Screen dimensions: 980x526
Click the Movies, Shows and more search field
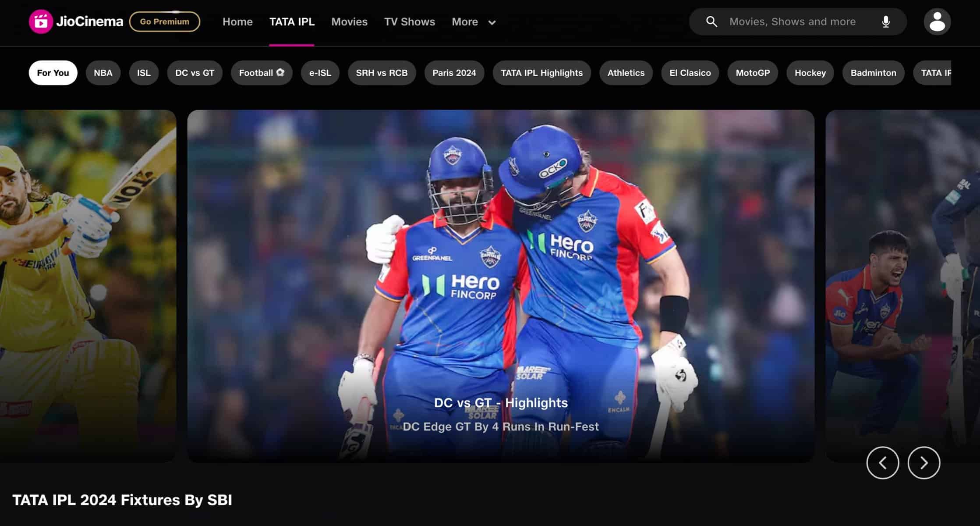797,21
